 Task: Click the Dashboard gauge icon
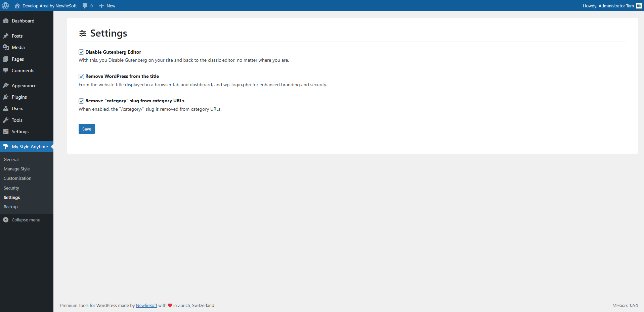[x=6, y=21]
